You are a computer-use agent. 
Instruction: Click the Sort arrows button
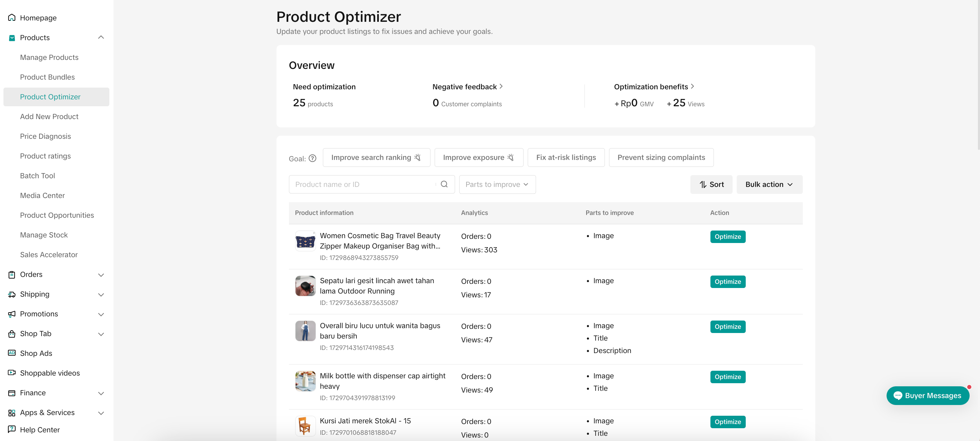point(711,184)
